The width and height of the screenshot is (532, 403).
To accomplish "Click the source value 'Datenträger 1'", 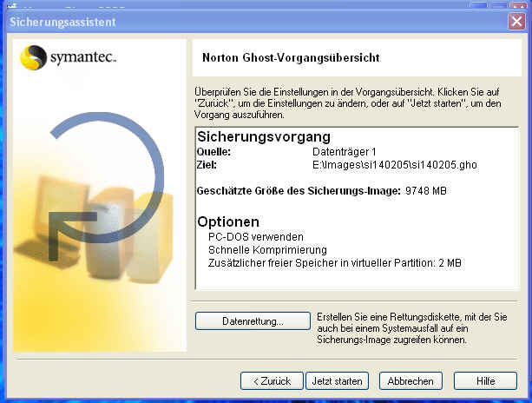I will (x=344, y=151).
